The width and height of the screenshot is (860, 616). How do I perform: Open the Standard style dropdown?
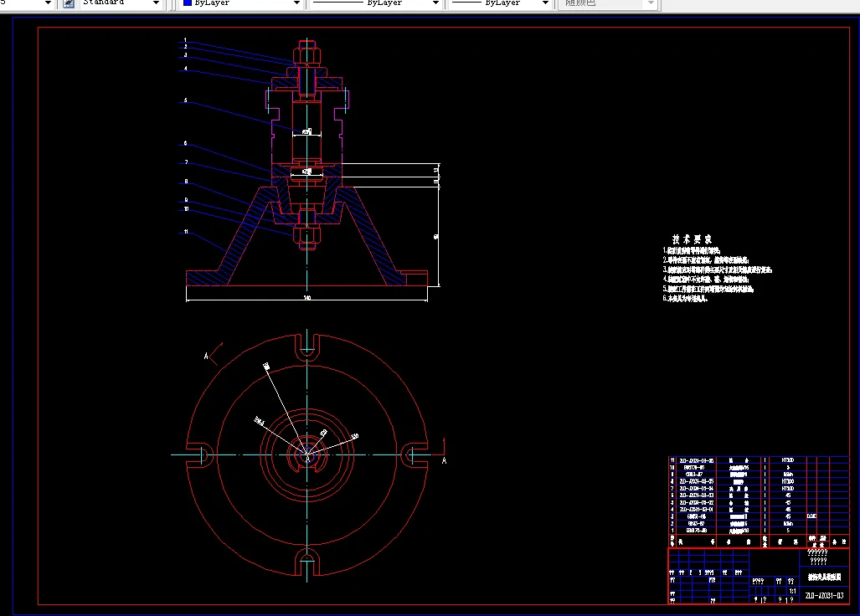click(x=156, y=3)
